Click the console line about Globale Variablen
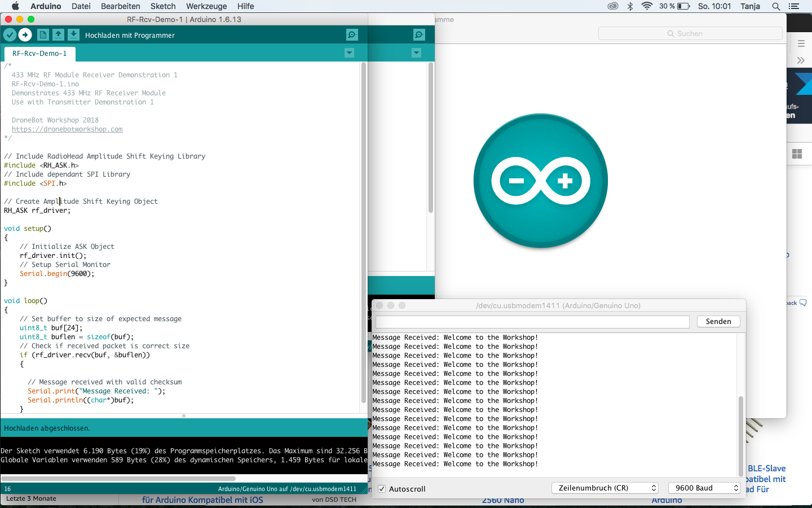 point(184,460)
